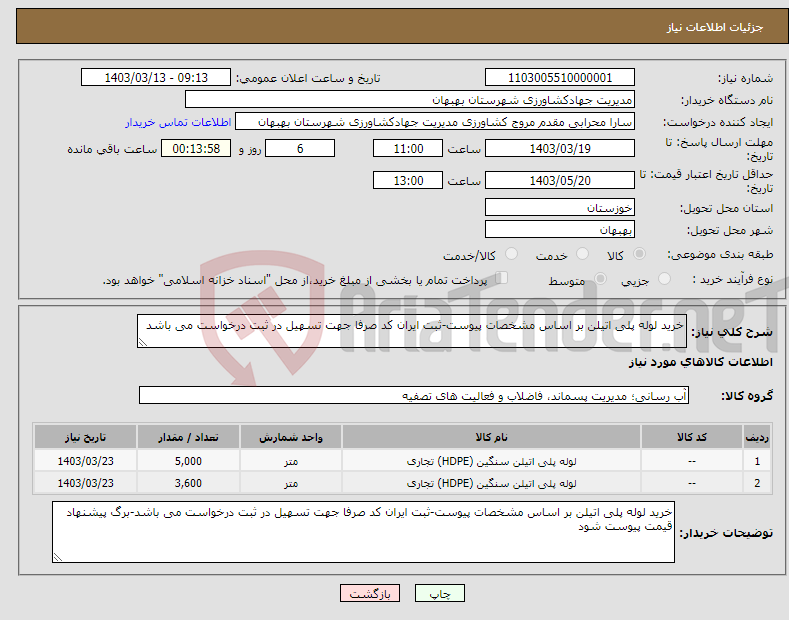Open buyer contact info link
The height and width of the screenshot is (620, 789).
[178, 122]
